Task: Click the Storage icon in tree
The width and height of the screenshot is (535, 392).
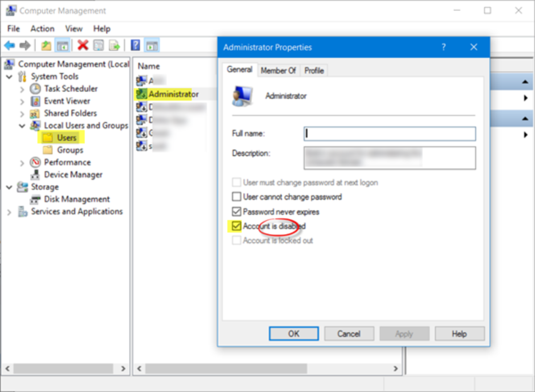Action: [22, 187]
